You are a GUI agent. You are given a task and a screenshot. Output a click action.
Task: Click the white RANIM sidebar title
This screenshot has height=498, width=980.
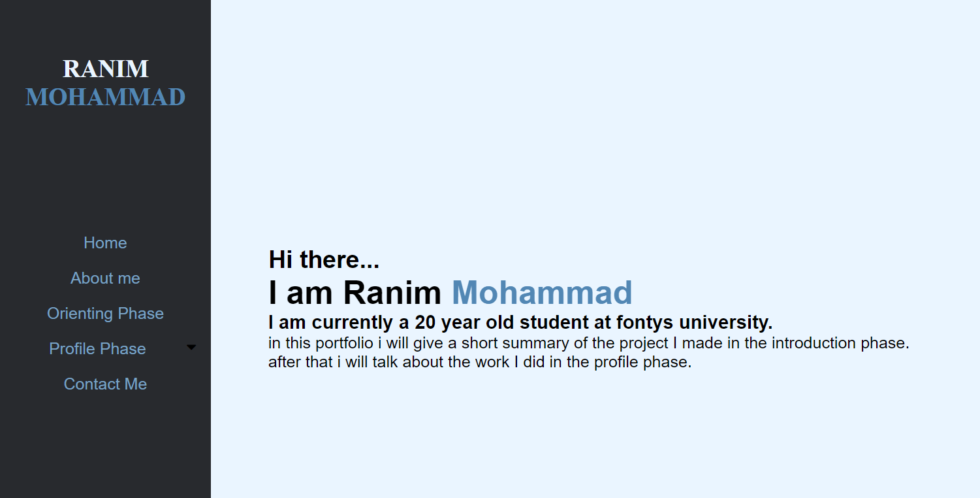[105, 69]
